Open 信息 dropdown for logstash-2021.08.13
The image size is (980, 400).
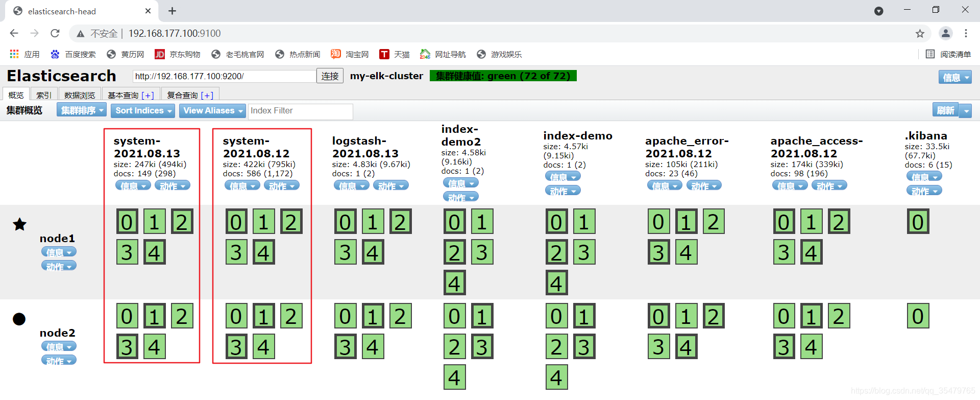[x=352, y=185]
